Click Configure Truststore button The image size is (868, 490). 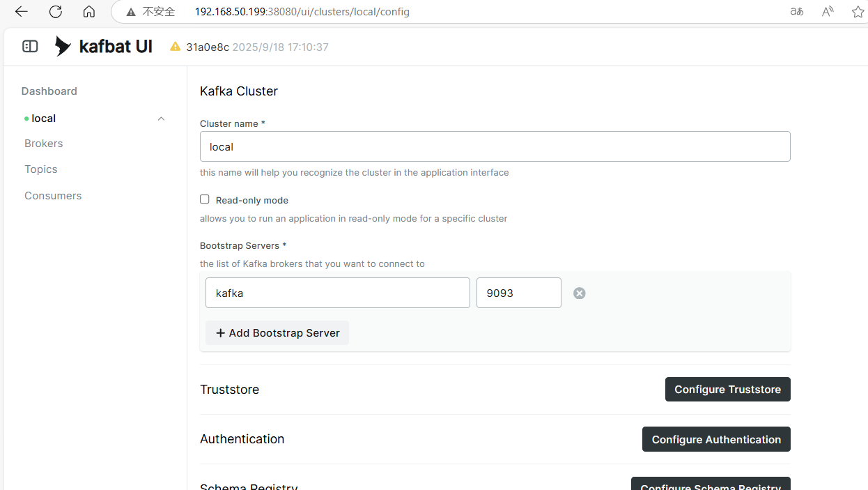727,390
